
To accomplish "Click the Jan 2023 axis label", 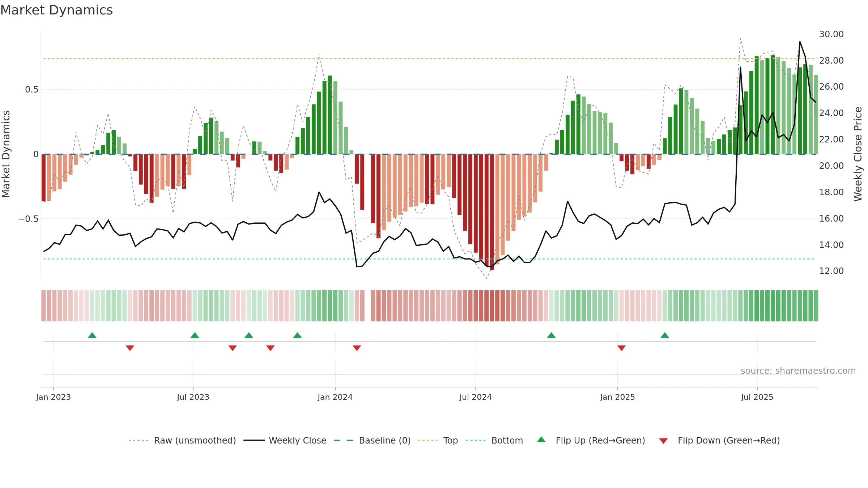I will [x=54, y=397].
